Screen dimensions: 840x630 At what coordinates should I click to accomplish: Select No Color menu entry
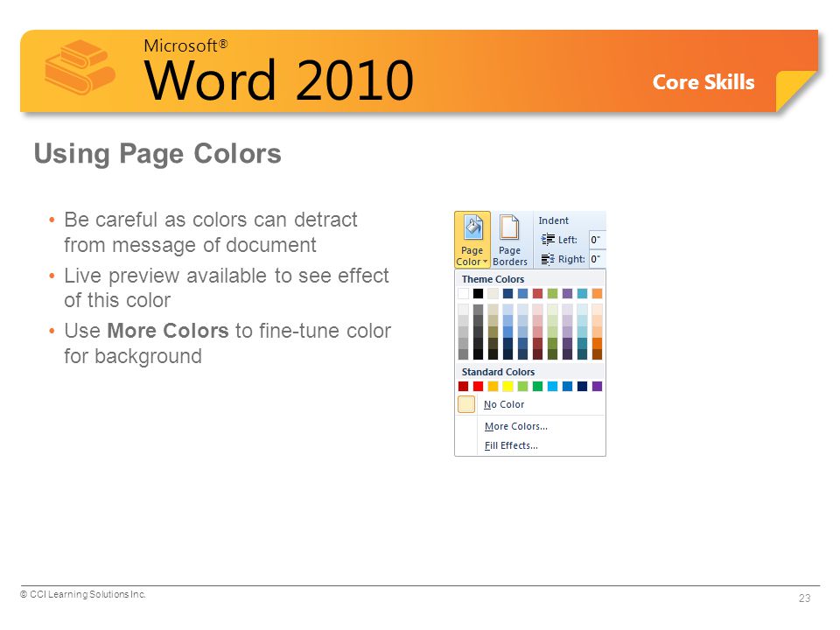[530, 404]
